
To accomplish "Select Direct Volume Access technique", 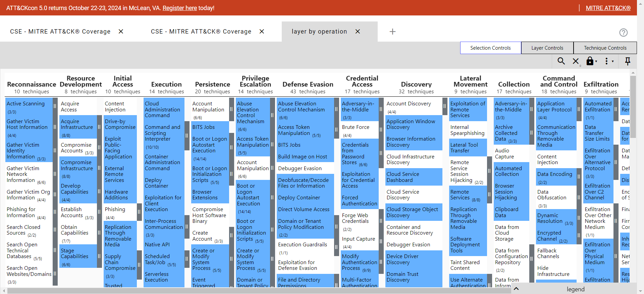I will (x=305, y=209).
